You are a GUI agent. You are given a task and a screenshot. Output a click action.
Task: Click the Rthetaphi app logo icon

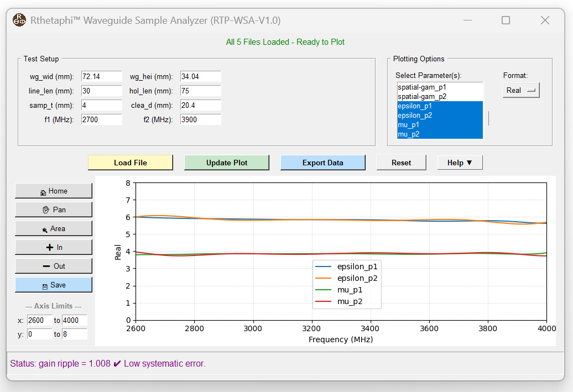[x=19, y=20]
